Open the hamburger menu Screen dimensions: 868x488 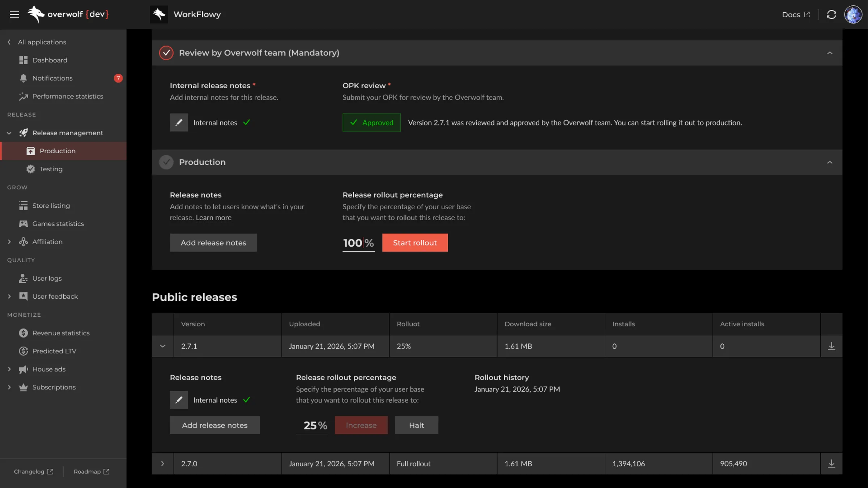(14, 14)
